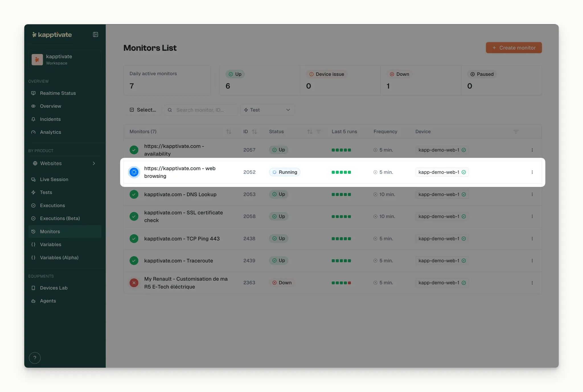This screenshot has height=392, width=583.
Task: Open actions menu for Traceroute monitor
Action: pyautogui.click(x=532, y=261)
